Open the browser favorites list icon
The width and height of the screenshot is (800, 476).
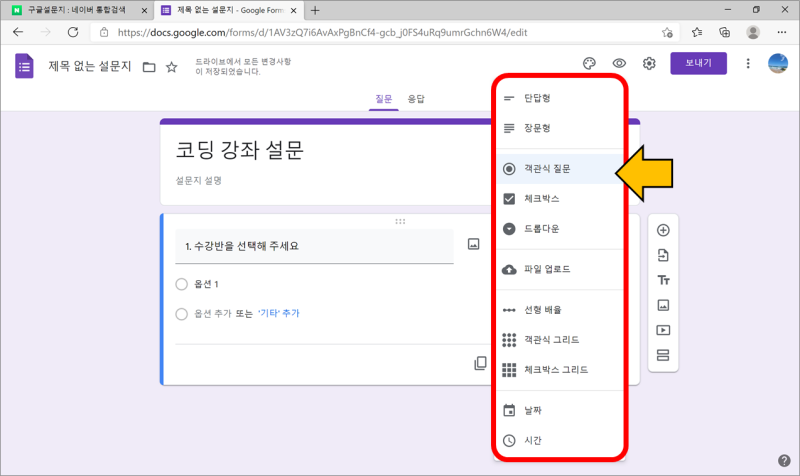point(697,33)
